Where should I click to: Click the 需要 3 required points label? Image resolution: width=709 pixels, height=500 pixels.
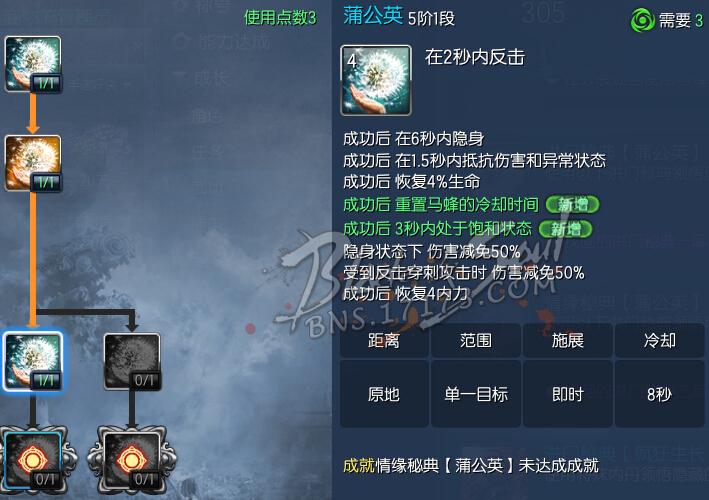[681, 20]
